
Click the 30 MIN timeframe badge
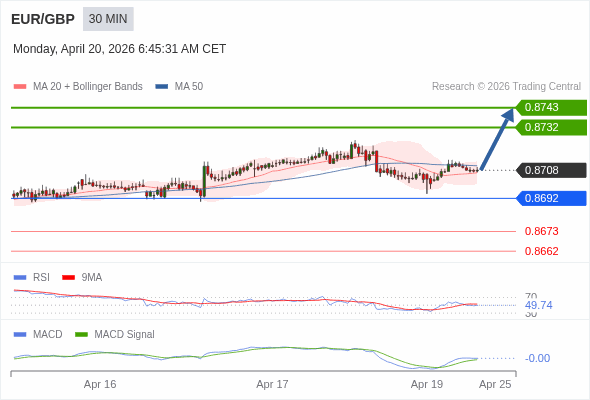point(108,19)
